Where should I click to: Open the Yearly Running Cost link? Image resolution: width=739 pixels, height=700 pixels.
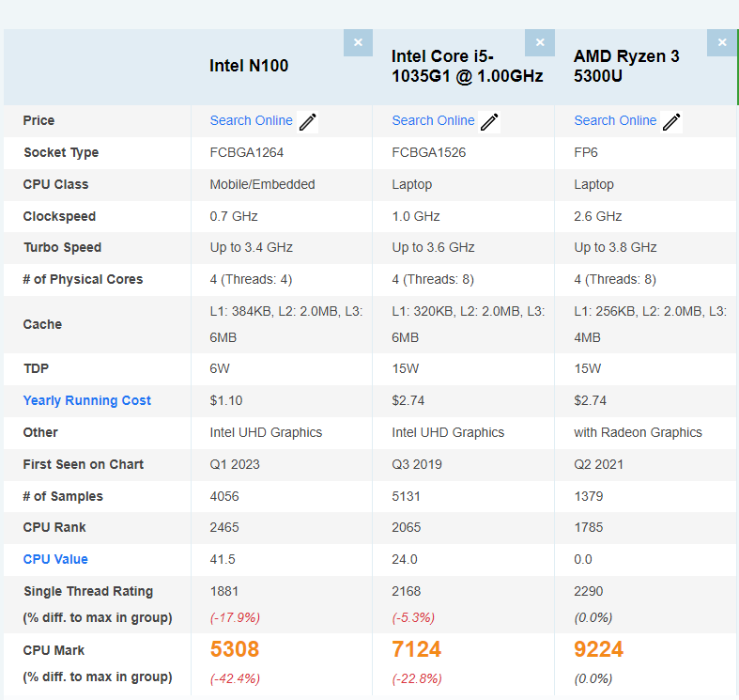point(86,400)
